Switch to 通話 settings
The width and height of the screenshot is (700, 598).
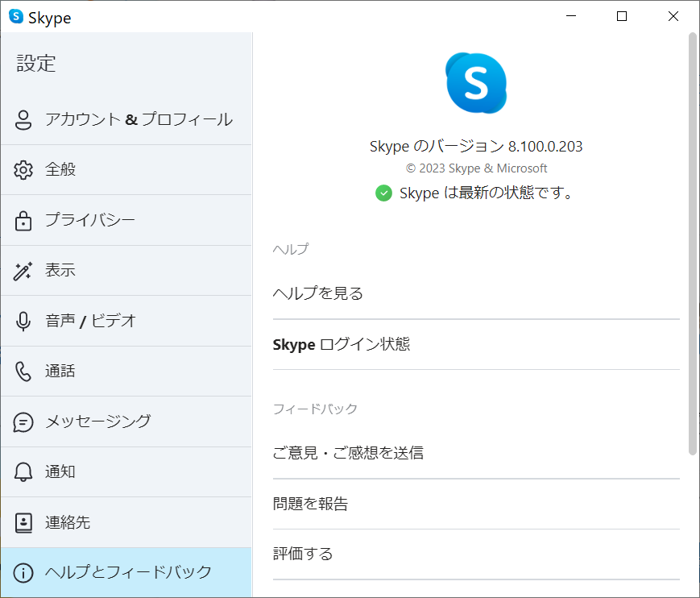(x=126, y=372)
